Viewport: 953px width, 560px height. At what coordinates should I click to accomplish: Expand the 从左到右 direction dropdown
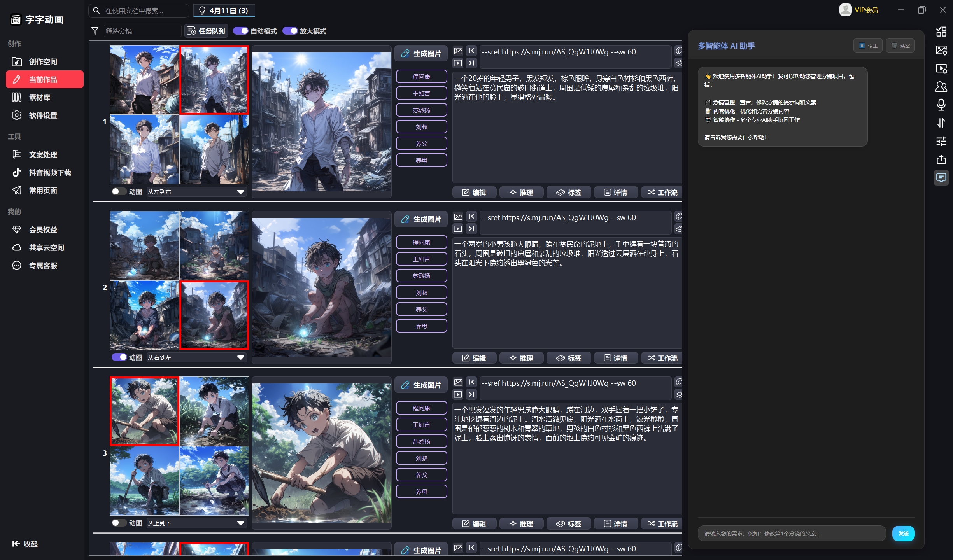click(196, 192)
